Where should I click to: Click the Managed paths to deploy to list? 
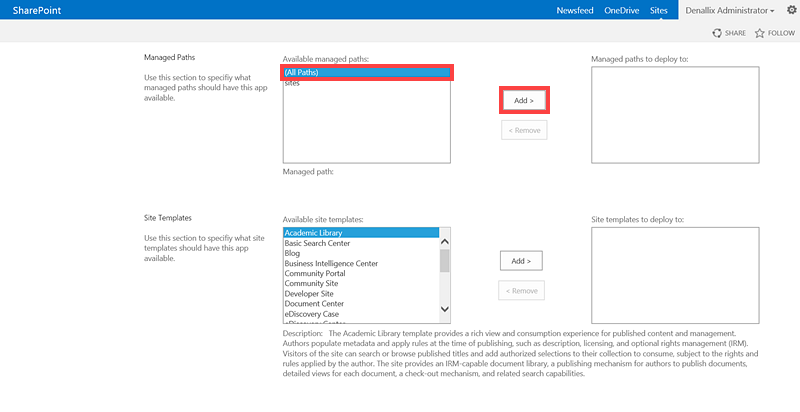coord(675,115)
